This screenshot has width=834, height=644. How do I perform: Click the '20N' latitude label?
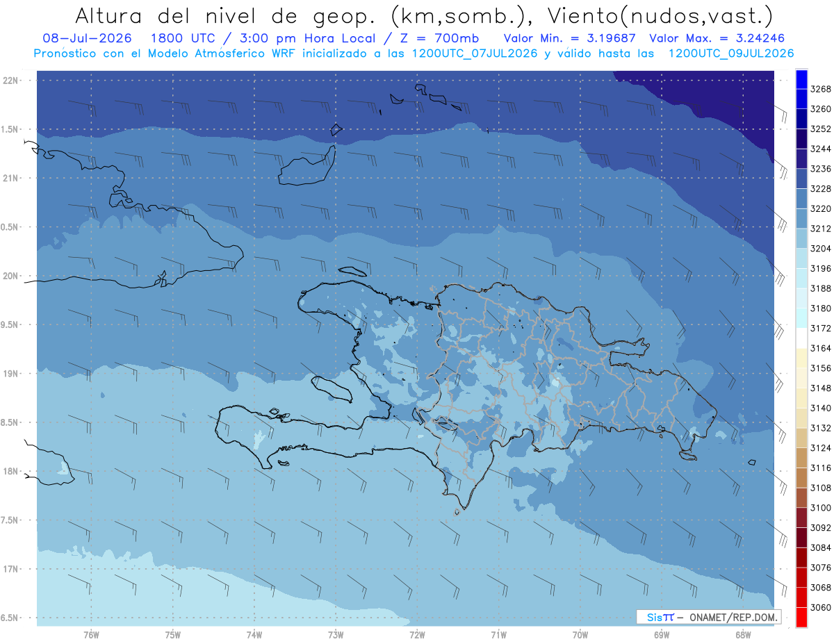(x=10, y=276)
